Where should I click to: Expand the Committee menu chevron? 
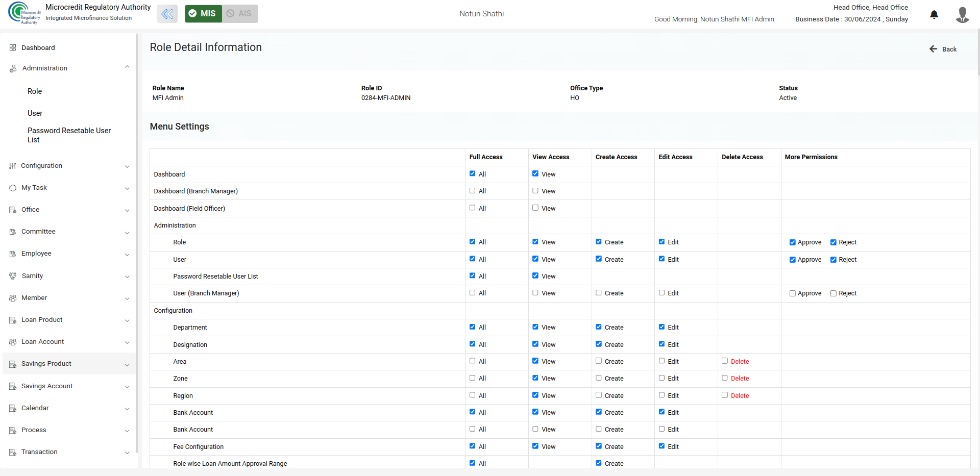tap(127, 233)
